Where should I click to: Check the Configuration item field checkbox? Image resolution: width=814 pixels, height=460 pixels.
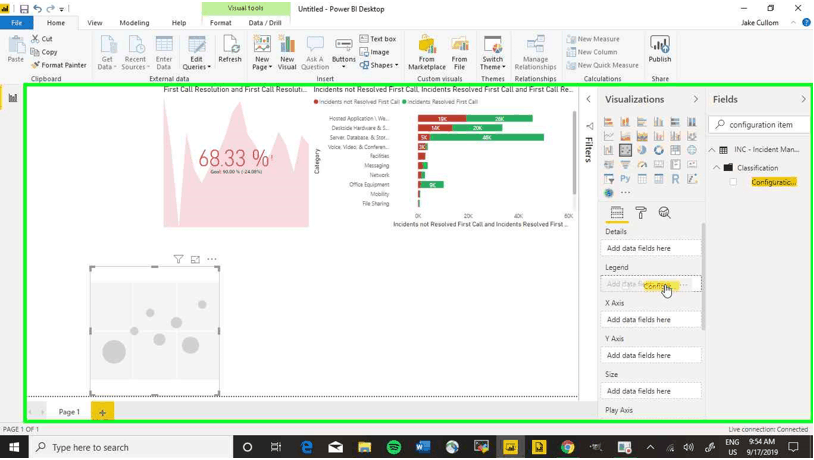tap(733, 182)
